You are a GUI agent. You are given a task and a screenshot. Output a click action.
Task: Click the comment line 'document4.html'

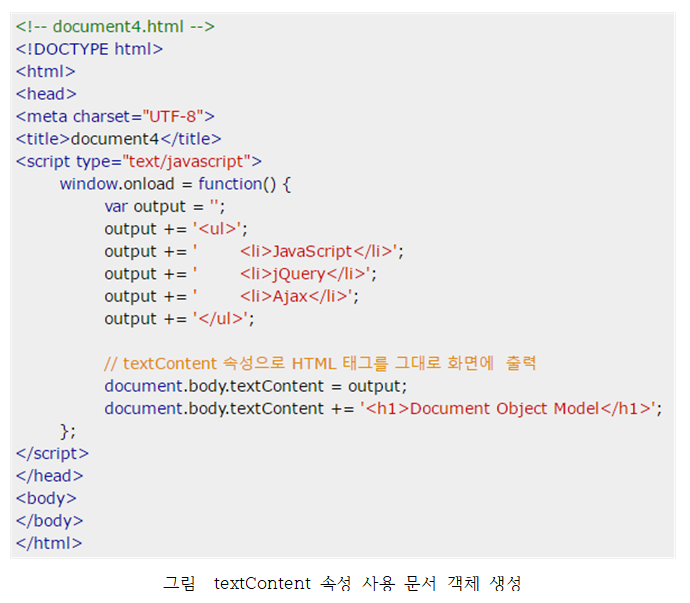(x=115, y=27)
